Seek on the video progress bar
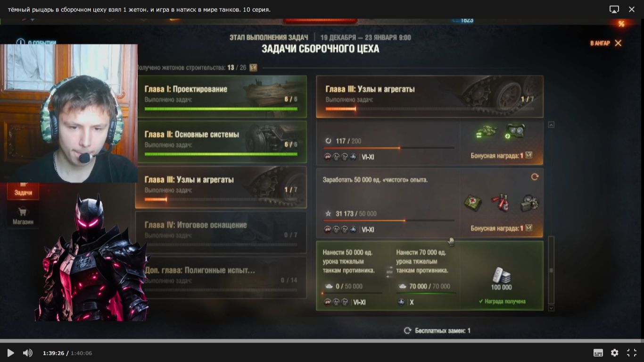 tap(322, 341)
